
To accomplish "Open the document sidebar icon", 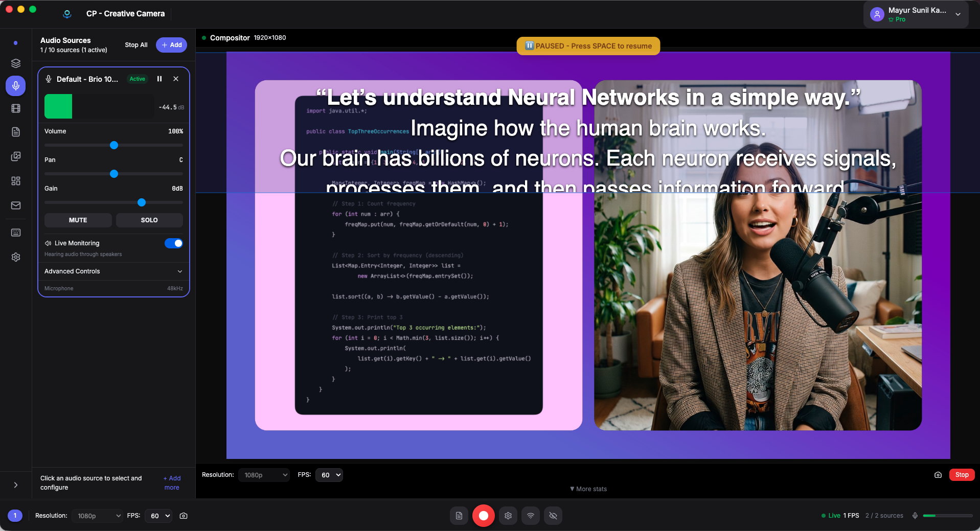I will (x=16, y=132).
